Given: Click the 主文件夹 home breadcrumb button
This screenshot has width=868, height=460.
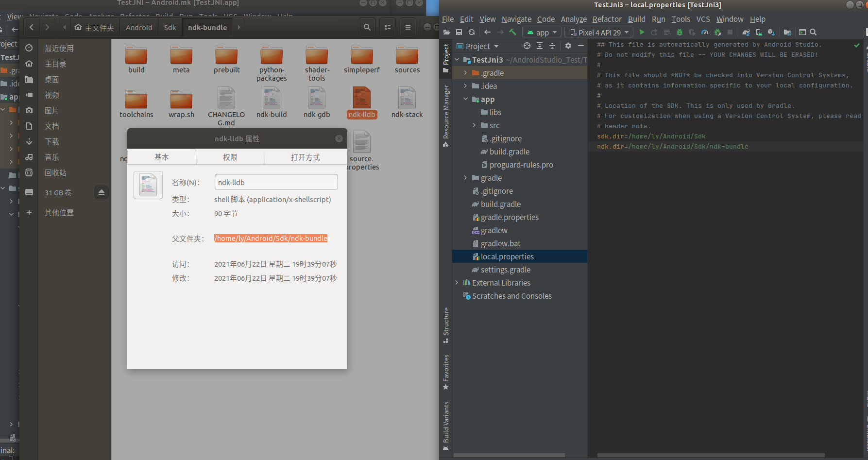Looking at the screenshot, I should tap(94, 27).
